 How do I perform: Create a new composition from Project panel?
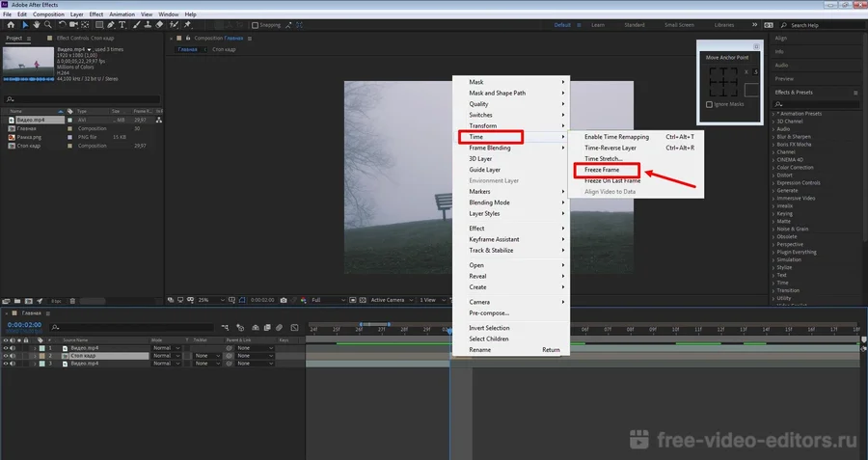coord(28,301)
